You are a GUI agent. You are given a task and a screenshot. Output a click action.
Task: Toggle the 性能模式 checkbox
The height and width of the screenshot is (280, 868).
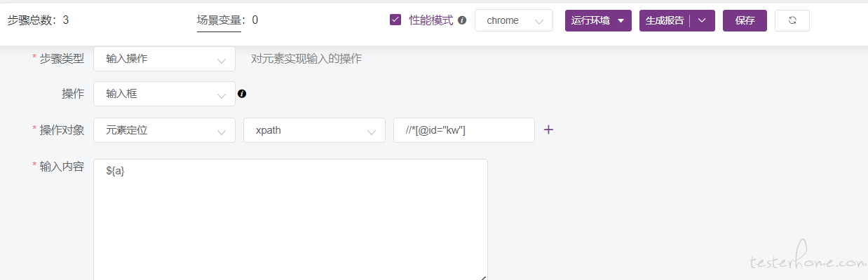pyautogui.click(x=395, y=20)
